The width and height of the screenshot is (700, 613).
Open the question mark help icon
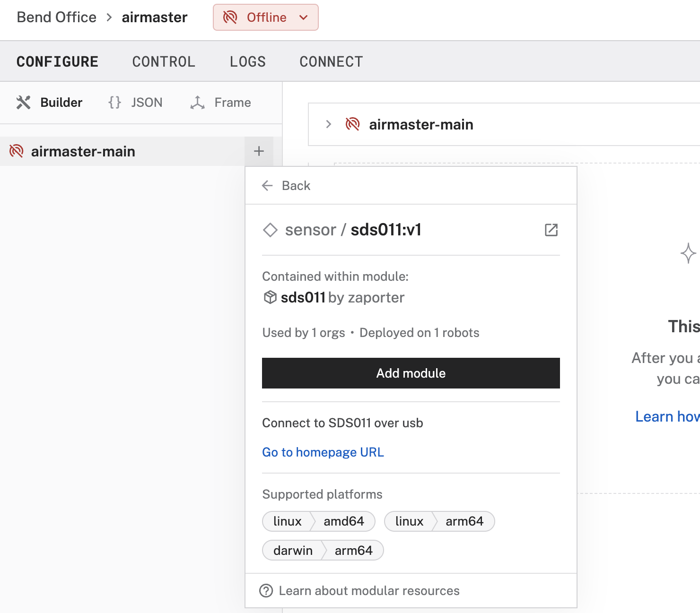pyautogui.click(x=266, y=590)
